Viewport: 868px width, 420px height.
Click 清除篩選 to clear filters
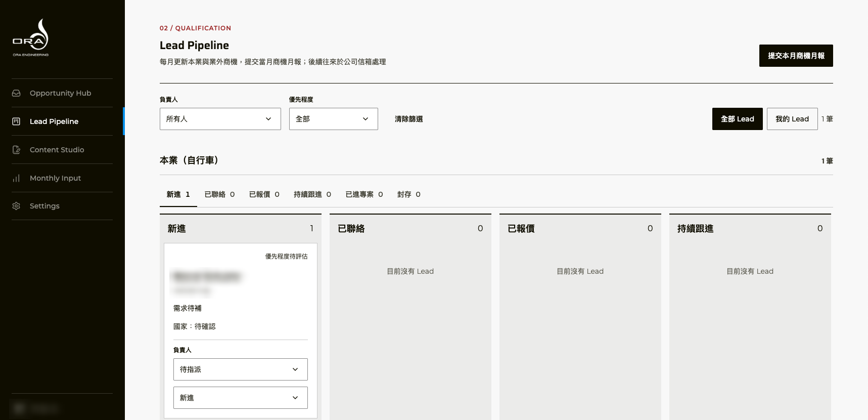click(408, 119)
